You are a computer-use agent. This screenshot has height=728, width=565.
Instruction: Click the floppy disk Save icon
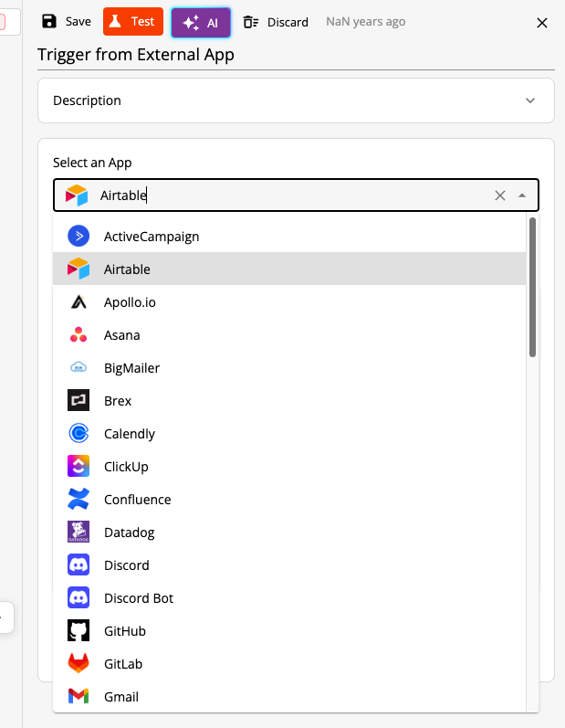(49, 21)
